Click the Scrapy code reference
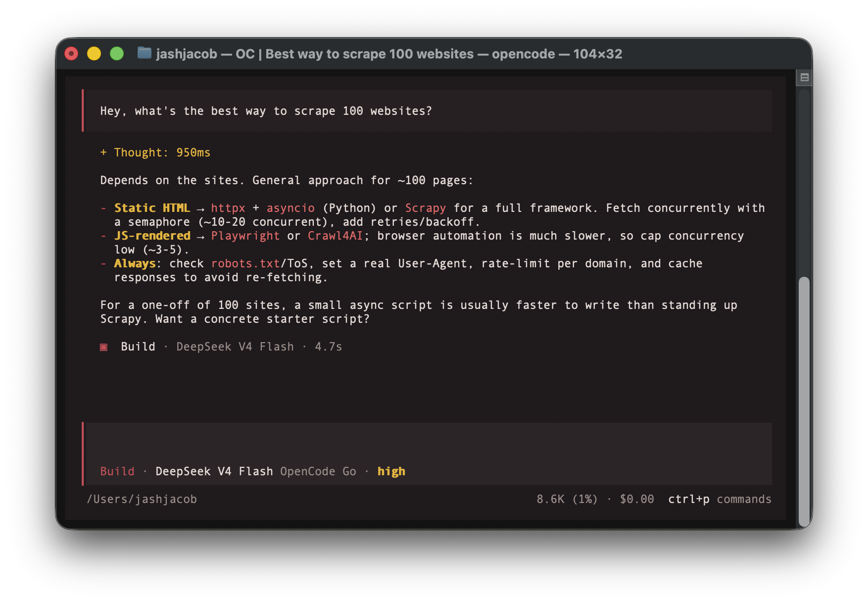The image size is (868, 603). (425, 208)
